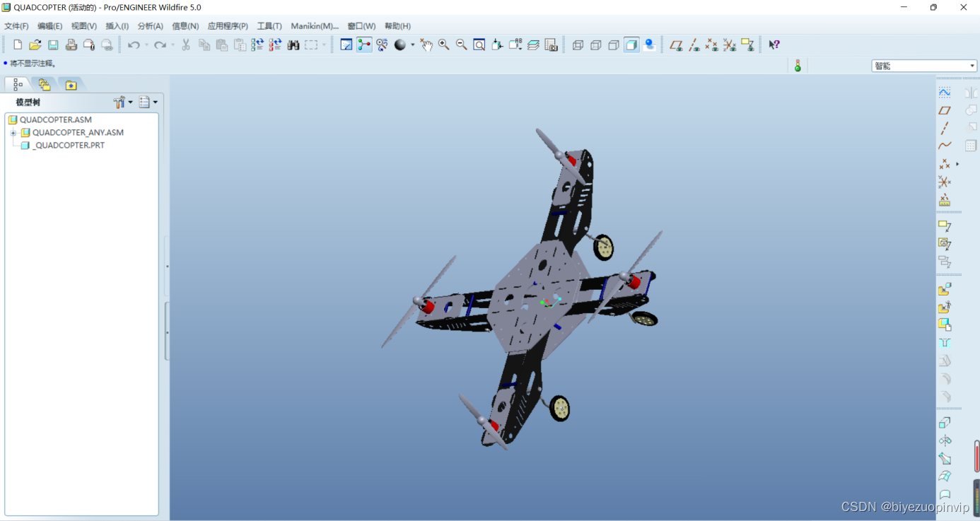
Task: Open the View Manager icon
Action: [552, 45]
